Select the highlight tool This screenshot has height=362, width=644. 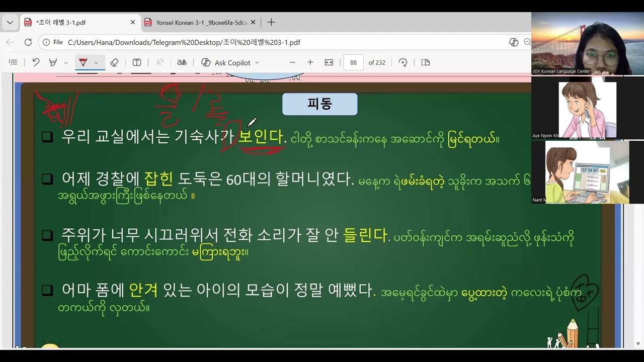click(x=53, y=62)
